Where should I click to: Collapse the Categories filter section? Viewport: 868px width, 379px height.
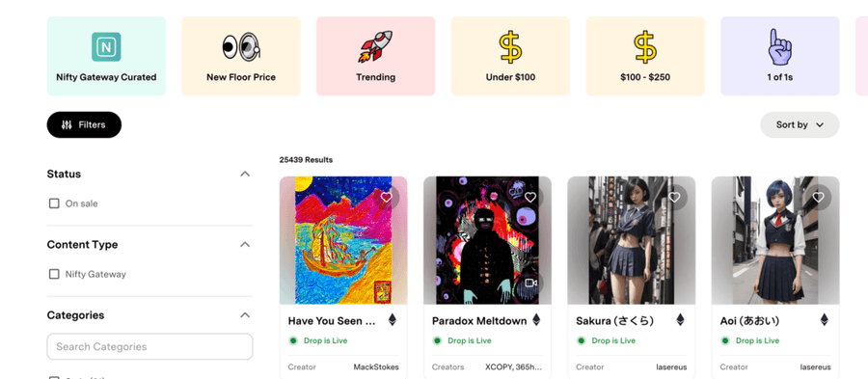tap(245, 315)
